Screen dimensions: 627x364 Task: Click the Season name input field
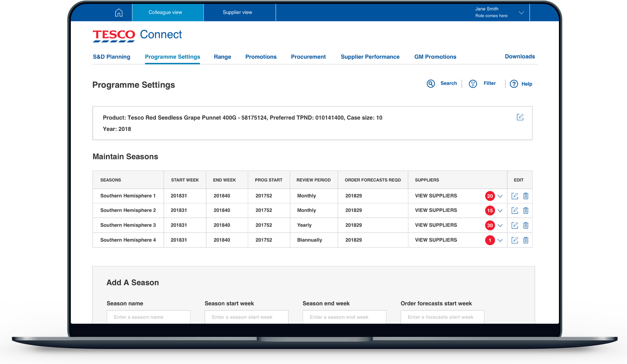point(148,317)
